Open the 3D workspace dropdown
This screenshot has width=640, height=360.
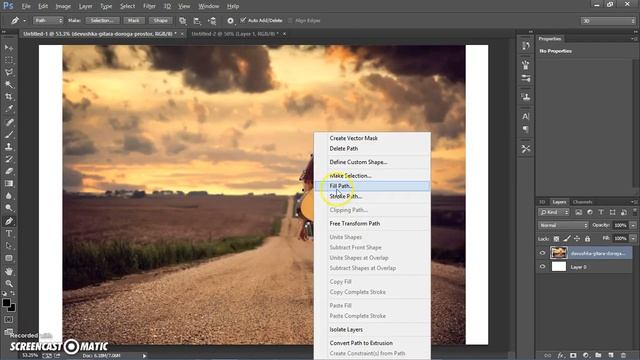click(608, 21)
